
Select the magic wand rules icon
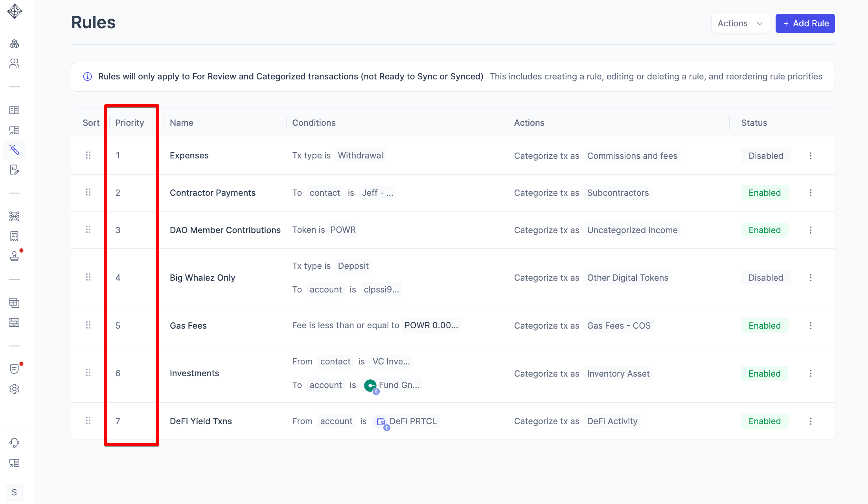point(15,150)
